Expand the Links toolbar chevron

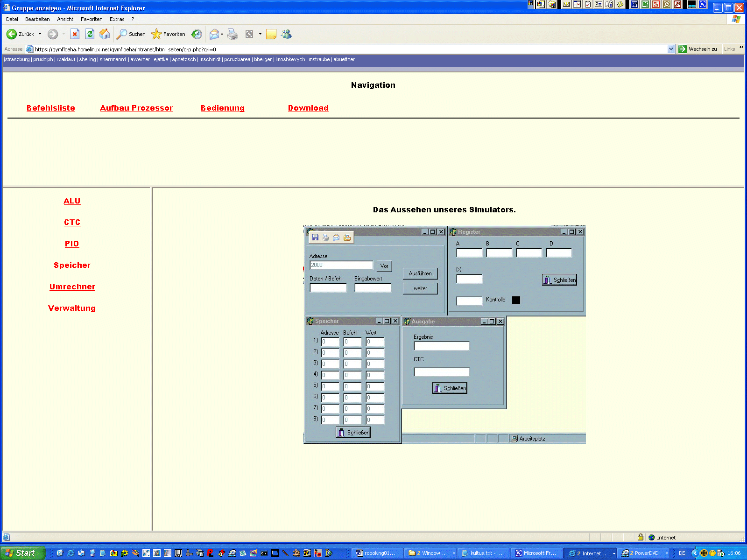pos(741,47)
